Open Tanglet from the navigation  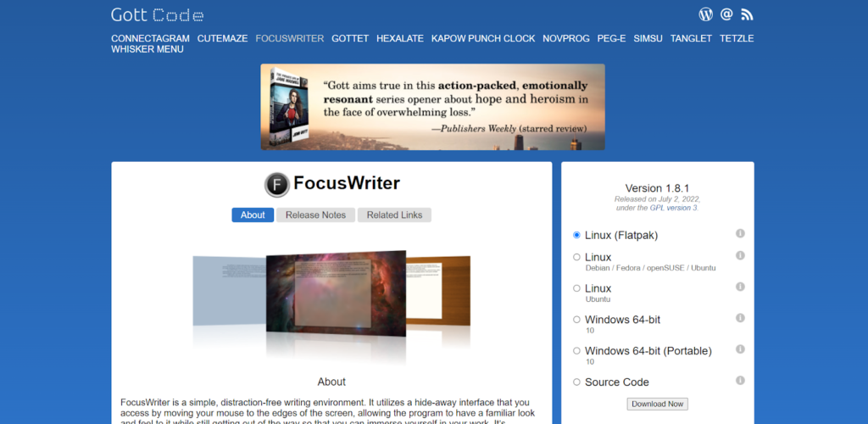(691, 39)
